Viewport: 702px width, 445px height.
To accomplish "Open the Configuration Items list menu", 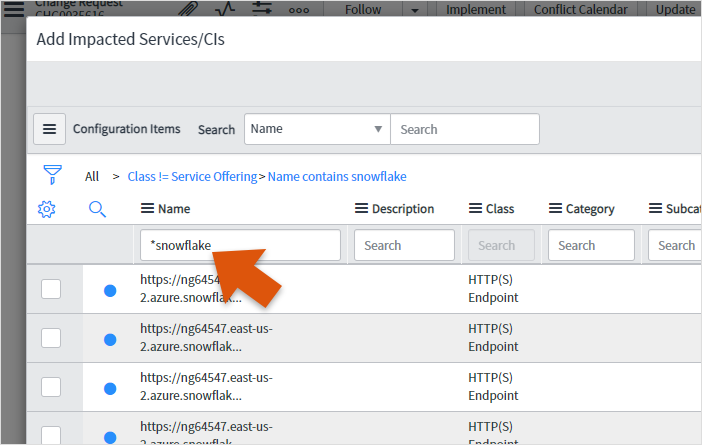I will pyautogui.click(x=49, y=129).
